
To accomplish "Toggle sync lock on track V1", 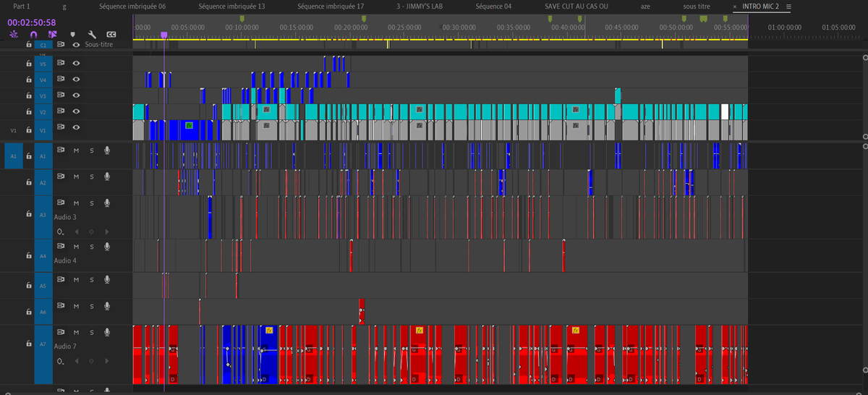I will point(61,127).
